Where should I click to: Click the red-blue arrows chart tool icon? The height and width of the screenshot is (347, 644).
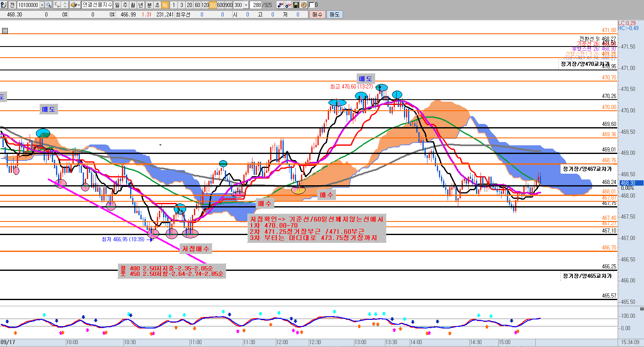(x=280, y=5)
